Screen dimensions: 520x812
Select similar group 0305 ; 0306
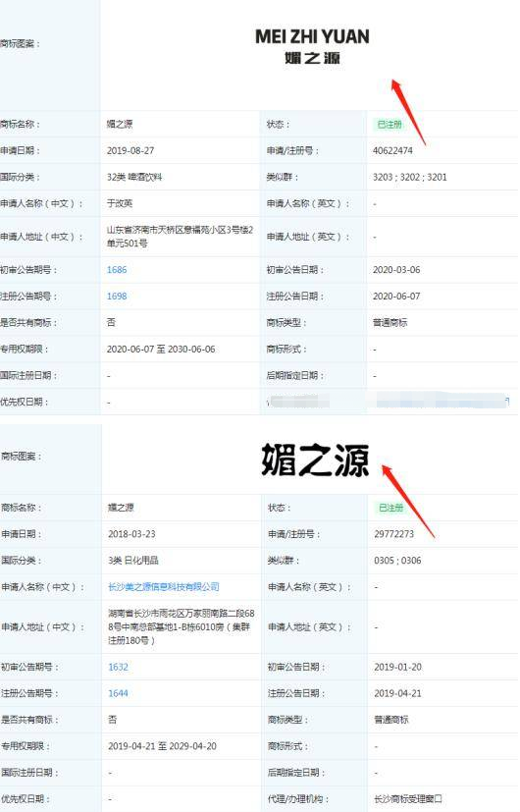pyautogui.click(x=397, y=561)
